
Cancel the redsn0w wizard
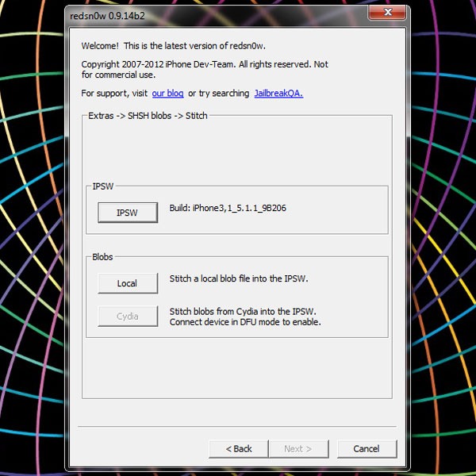pos(367,449)
